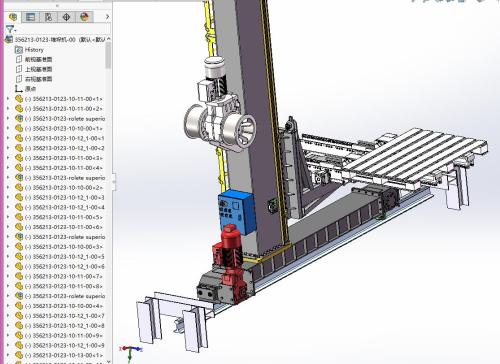The image size is (500, 364).
Task: Open the feature tree filter funnel
Action: [10, 29]
